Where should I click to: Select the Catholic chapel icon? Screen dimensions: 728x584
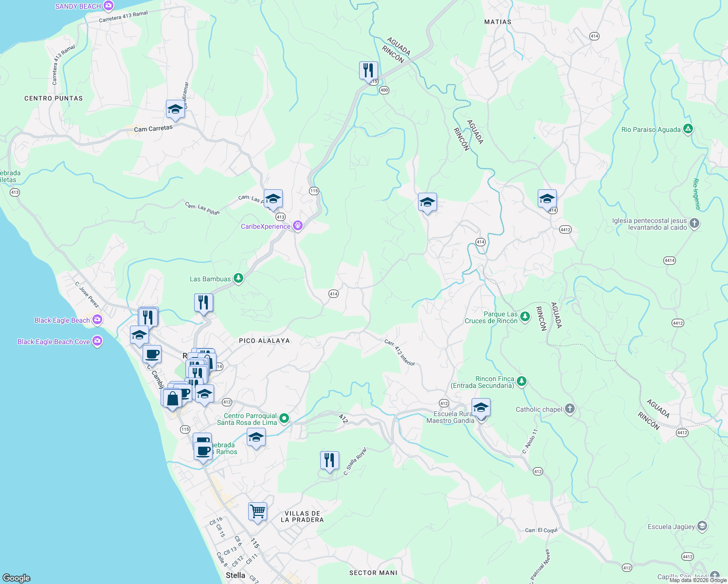coord(570,409)
